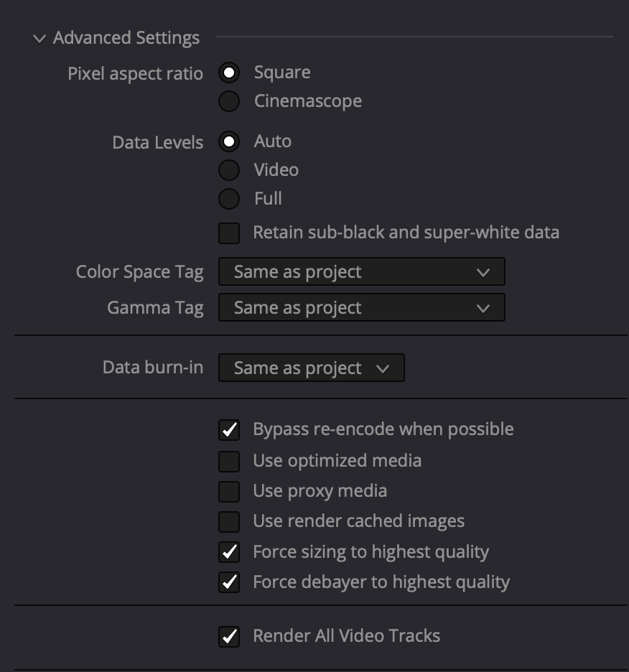Enable Use proxy media checkbox
The width and height of the screenshot is (629, 672).
coord(229,491)
